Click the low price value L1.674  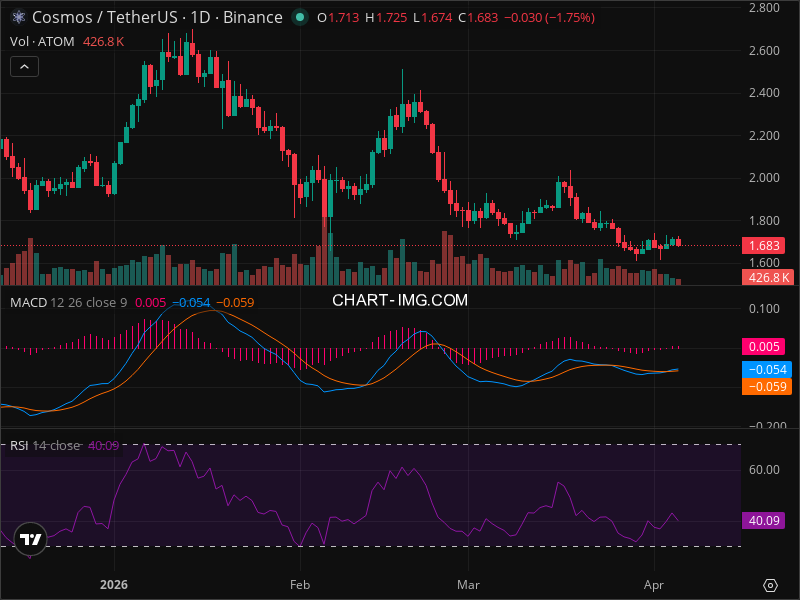pos(433,17)
